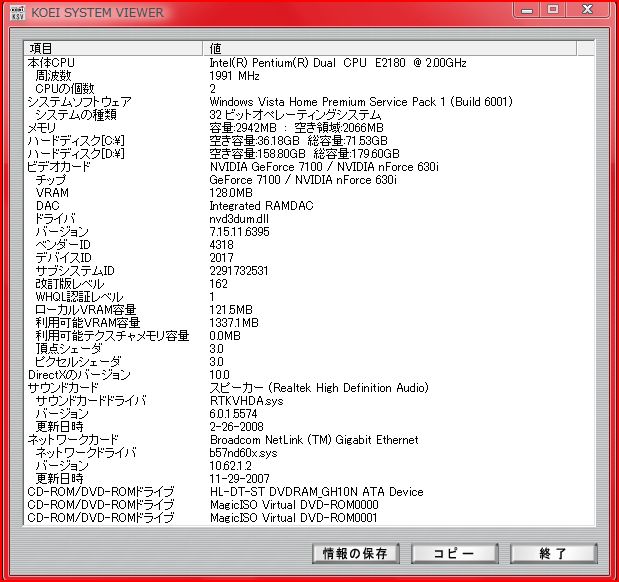Image resolution: width=619 pixels, height=582 pixels.
Task: Select the 周波数 row
Action: pyautogui.click(x=53, y=75)
